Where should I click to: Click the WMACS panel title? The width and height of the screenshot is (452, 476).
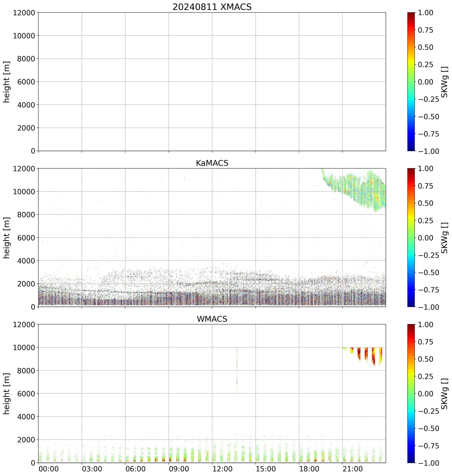[x=212, y=319]
